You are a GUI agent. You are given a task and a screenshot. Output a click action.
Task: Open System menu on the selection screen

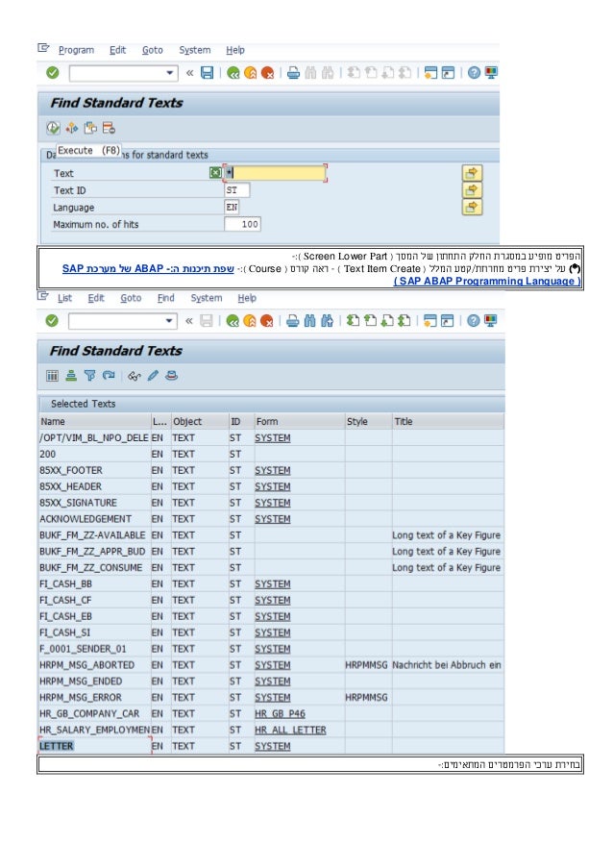(x=195, y=50)
